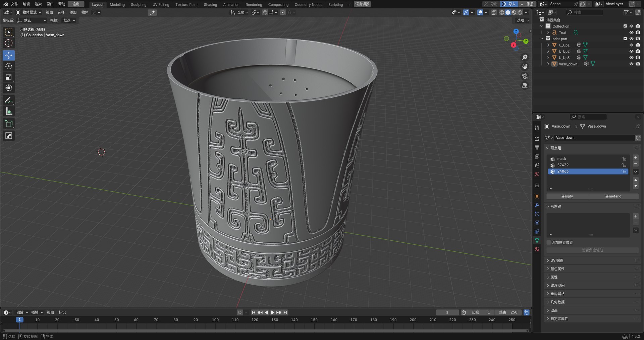Click the 转rigify button
This screenshot has width=644, height=340.
[567, 196]
